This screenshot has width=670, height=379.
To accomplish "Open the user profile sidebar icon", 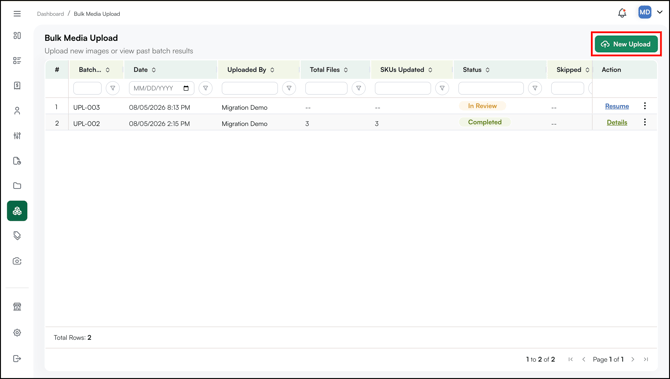I will 17,111.
